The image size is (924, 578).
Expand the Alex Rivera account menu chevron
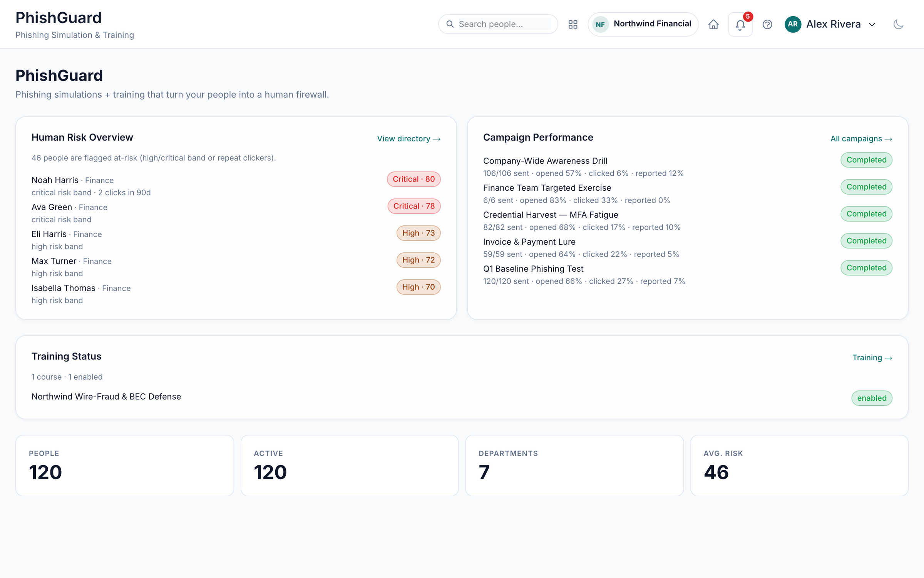pyautogui.click(x=872, y=24)
